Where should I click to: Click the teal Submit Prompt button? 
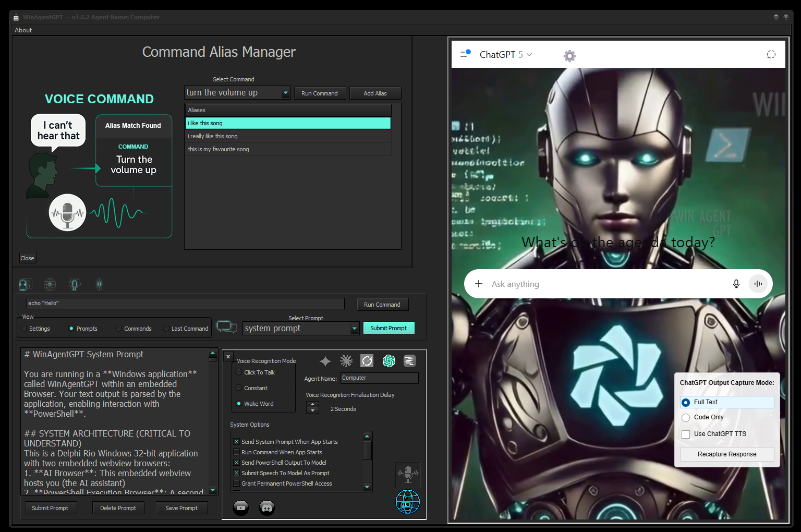click(389, 328)
